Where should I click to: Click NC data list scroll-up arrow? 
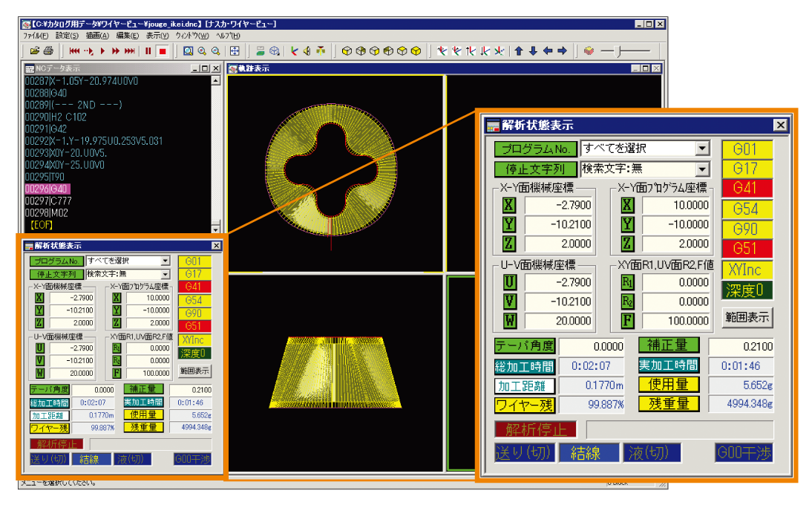[x=216, y=81]
